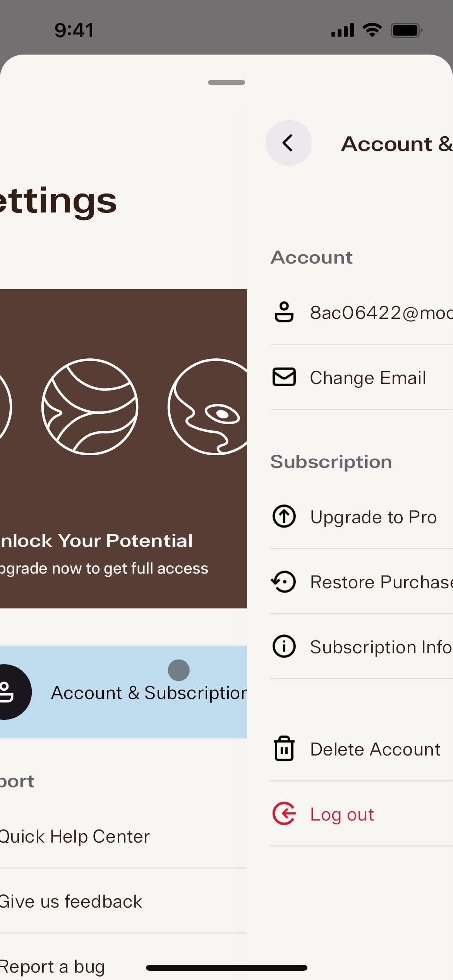Tap the red Log out arrow icon
Viewport: 453px width, 980px height.
pos(284,814)
